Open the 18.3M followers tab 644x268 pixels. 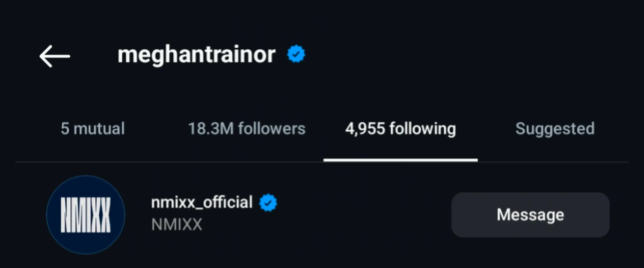coord(246,129)
